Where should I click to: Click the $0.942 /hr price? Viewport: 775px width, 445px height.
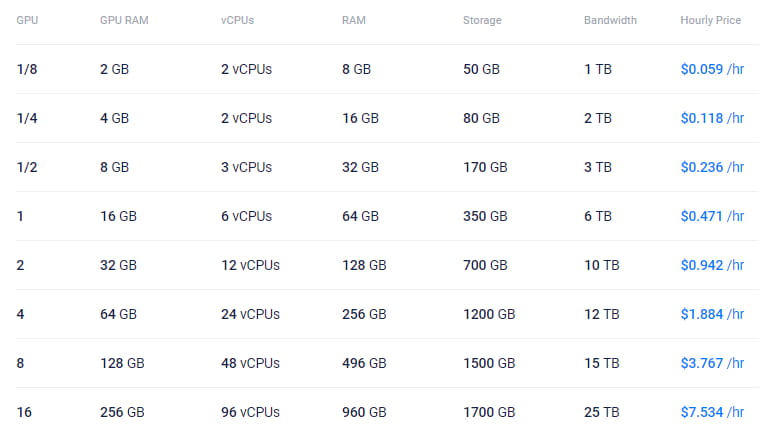[x=712, y=265]
